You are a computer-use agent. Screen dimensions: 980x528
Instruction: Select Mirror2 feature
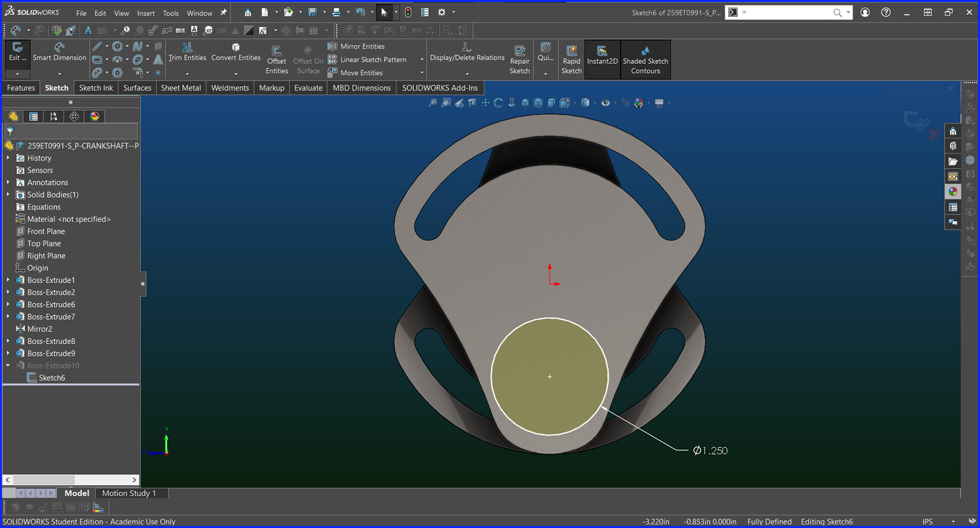click(34, 329)
